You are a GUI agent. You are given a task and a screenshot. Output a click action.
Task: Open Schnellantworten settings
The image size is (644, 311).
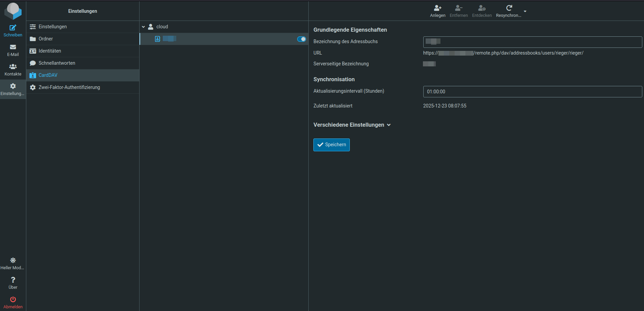click(x=57, y=63)
